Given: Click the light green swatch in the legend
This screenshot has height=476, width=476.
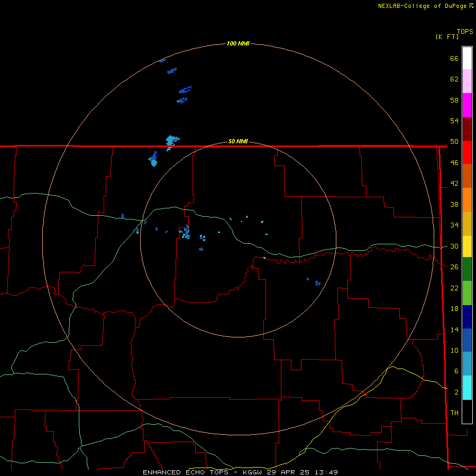Looking at the screenshot, I should (x=467, y=293).
